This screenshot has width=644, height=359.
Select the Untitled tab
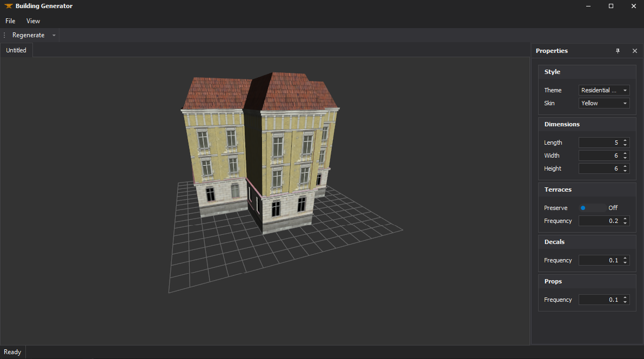(x=16, y=50)
